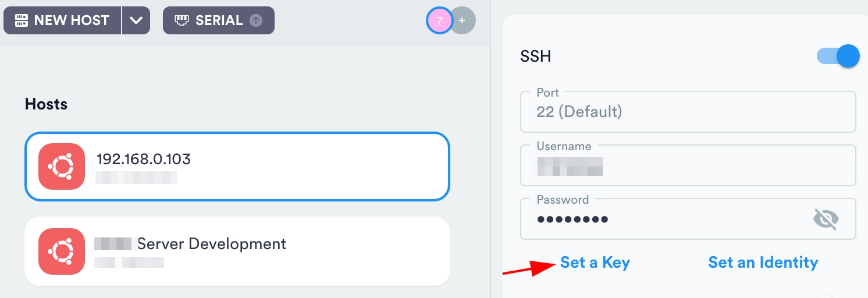Screen dimensions: 868x298
Task: Toggle the SSH switch off
Action: click(x=838, y=56)
